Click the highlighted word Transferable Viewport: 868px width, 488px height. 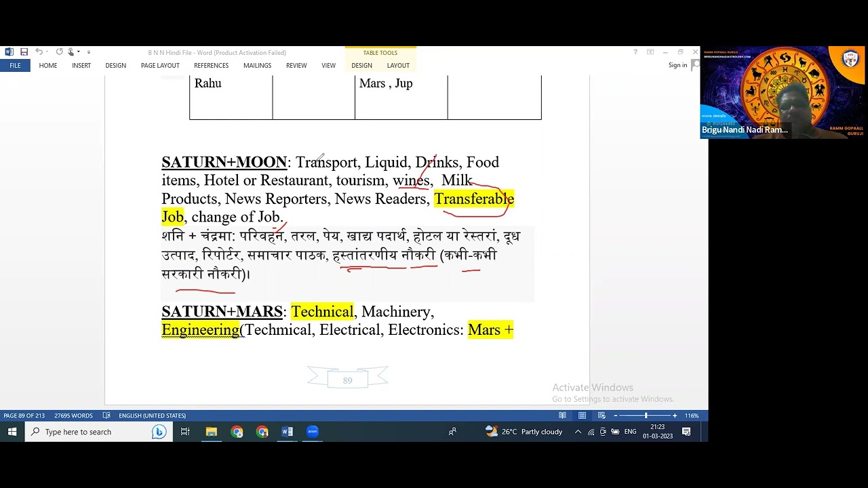pos(474,199)
